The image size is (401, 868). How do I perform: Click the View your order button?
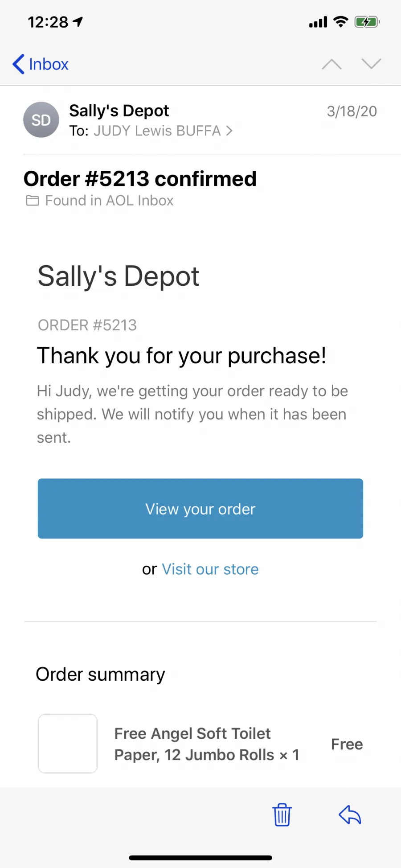click(200, 509)
